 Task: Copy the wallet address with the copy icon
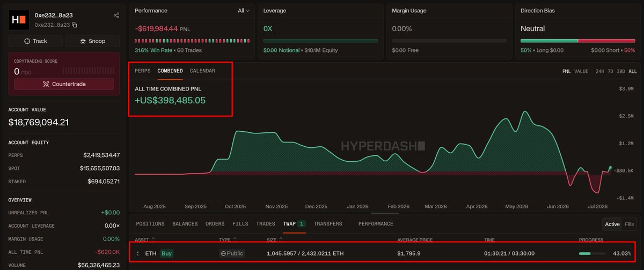(75, 25)
